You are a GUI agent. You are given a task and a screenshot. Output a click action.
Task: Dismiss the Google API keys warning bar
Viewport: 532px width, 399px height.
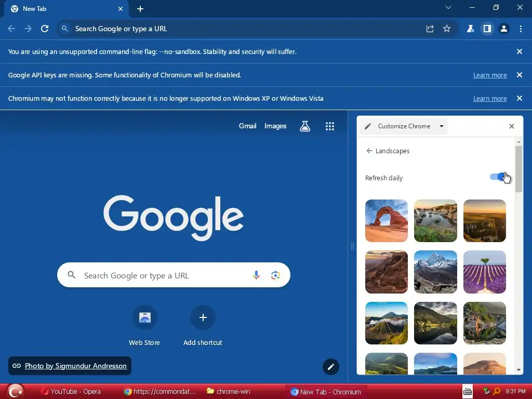coord(520,75)
